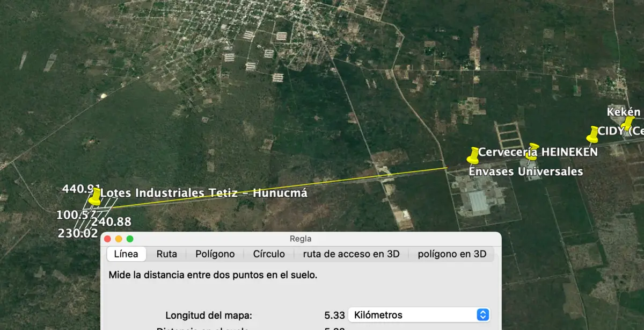Click the Kekén placemark pushpin
The height and width of the screenshot is (330, 644).
point(627,124)
